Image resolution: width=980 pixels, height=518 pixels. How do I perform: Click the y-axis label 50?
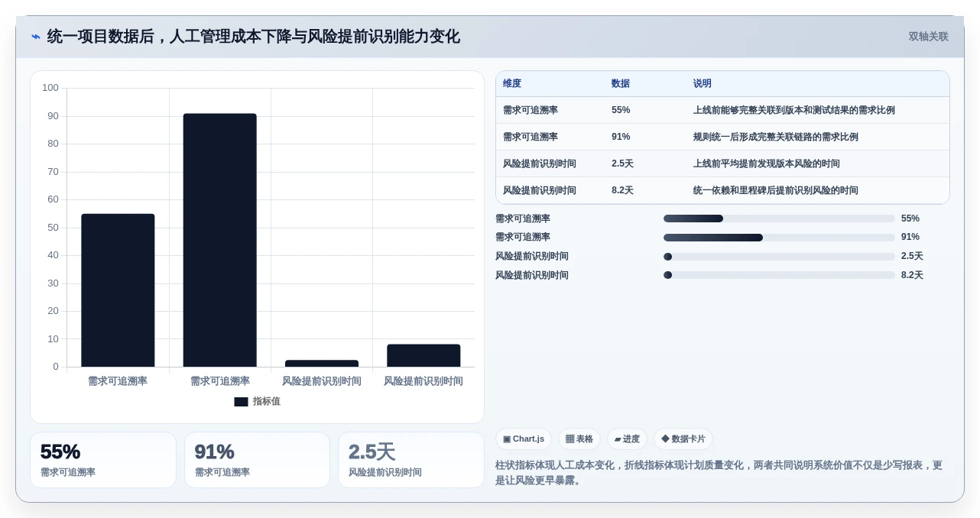coord(53,228)
